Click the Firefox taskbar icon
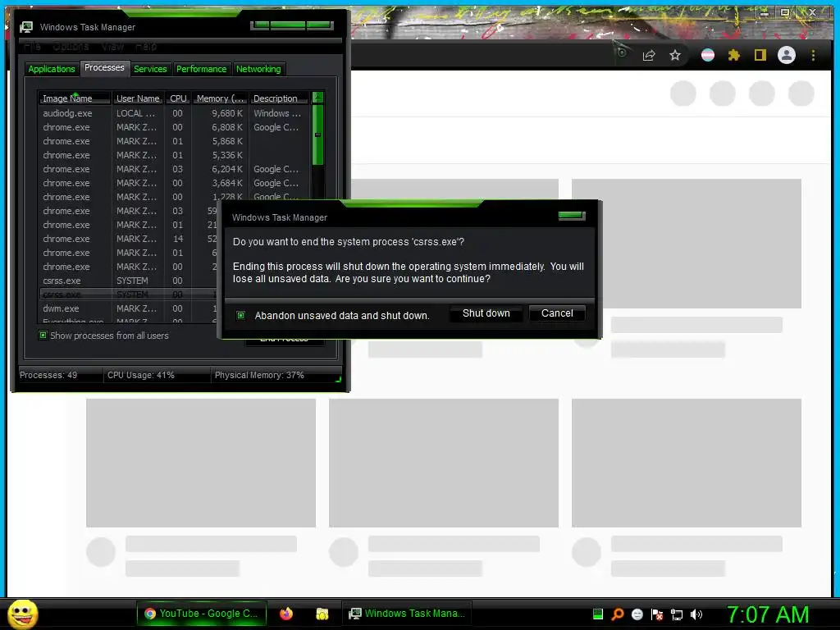 coord(286,614)
